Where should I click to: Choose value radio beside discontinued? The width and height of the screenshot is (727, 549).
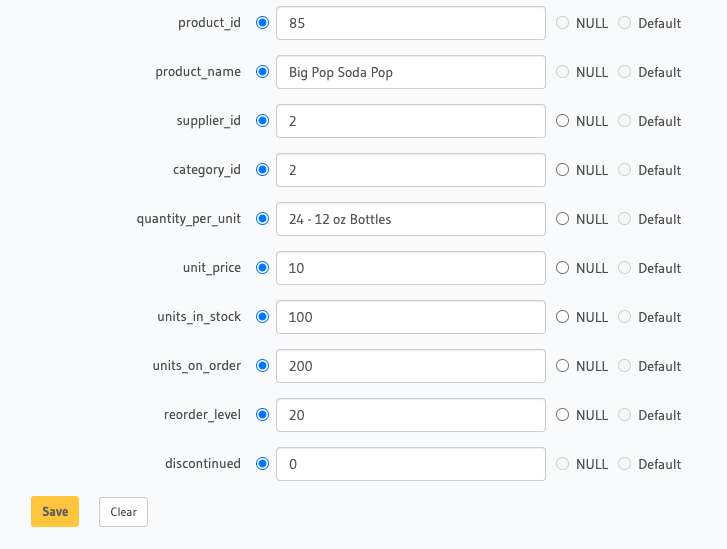point(263,464)
